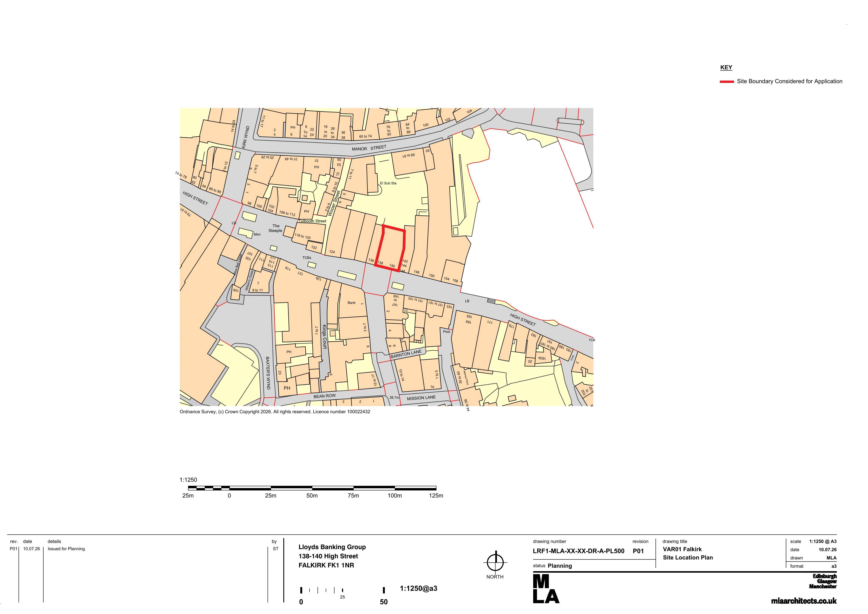Click the Wooer Street label
868x614 pixels.
[x=334, y=203]
